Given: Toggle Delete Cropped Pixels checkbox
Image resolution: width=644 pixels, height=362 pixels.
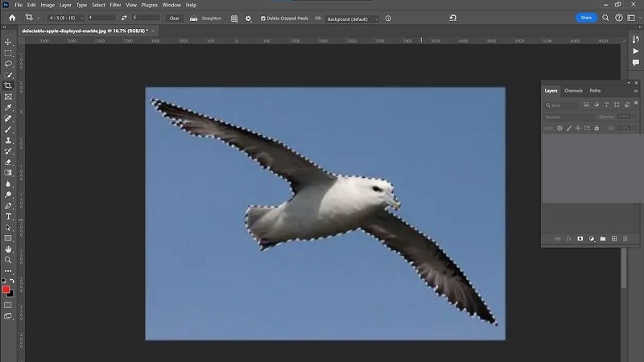Looking at the screenshot, I should [x=263, y=19].
